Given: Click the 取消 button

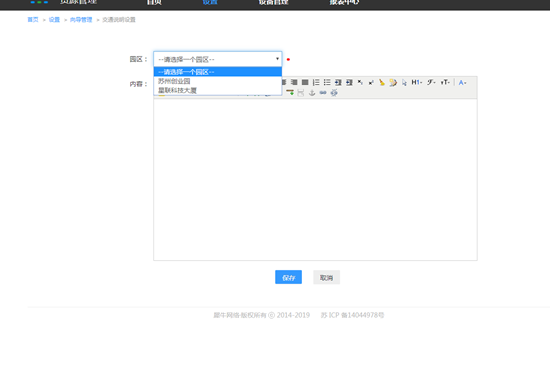Looking at the screenshot, I should (326, 277).
